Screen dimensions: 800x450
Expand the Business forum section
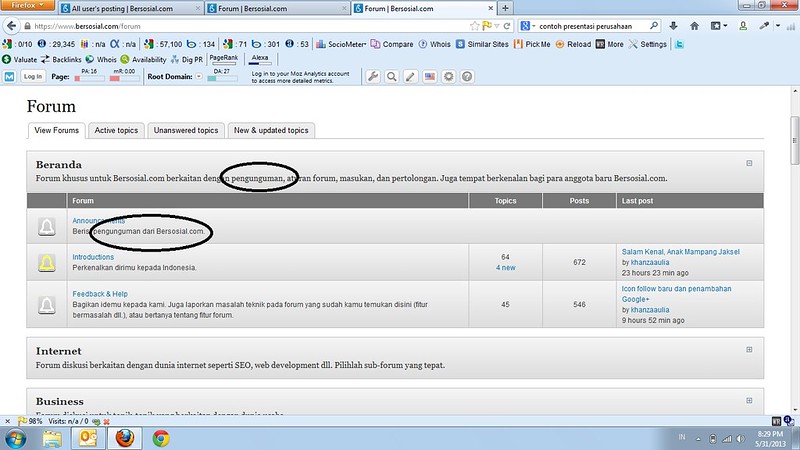click(749, 401)
